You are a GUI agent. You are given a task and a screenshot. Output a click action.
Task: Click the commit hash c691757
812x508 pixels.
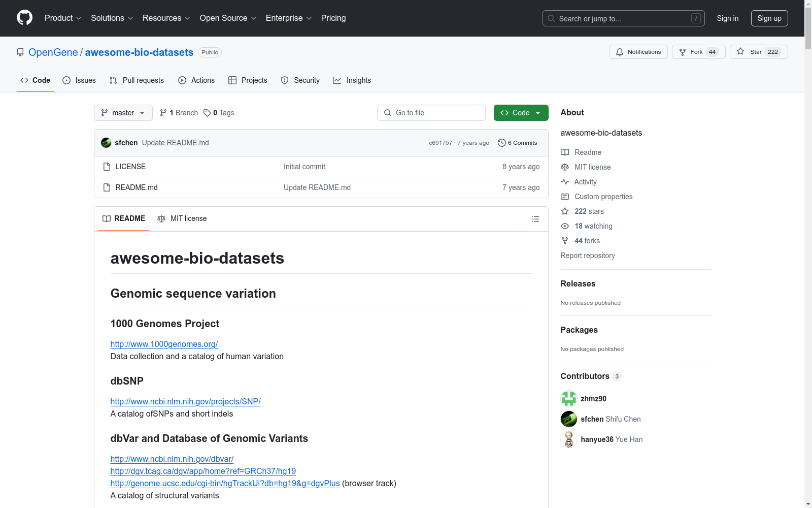coord(441,143)
